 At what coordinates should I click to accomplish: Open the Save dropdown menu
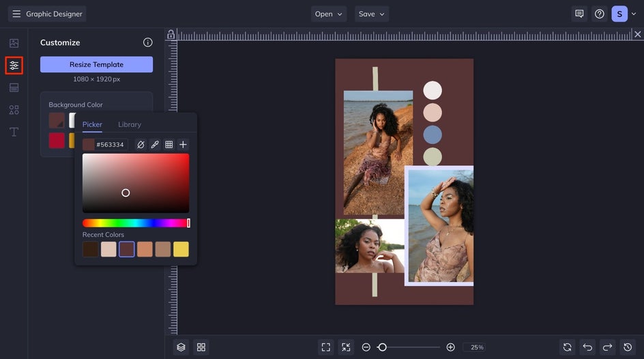click(372, 14)
